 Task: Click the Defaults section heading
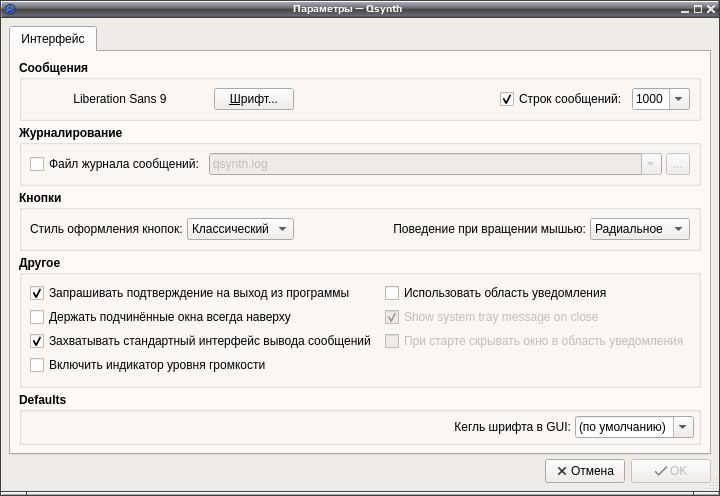pos(42,400)
